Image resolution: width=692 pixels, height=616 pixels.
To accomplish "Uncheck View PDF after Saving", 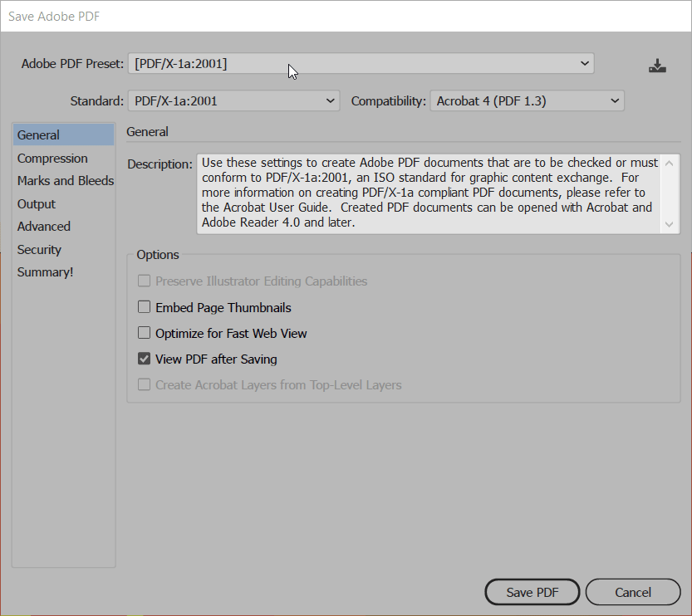I will 144,359.
